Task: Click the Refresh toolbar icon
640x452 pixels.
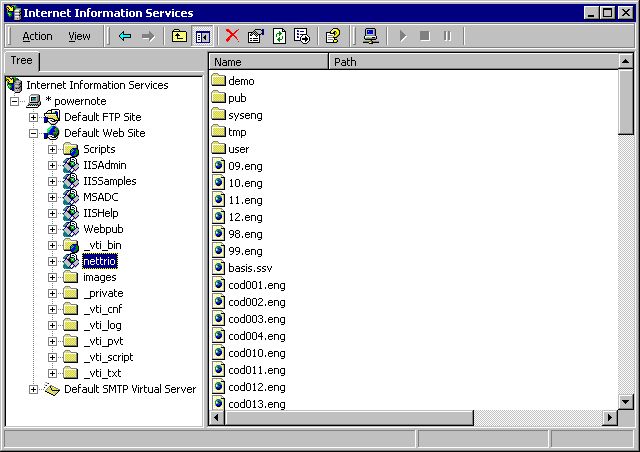Action: click(x=279, y=36)
